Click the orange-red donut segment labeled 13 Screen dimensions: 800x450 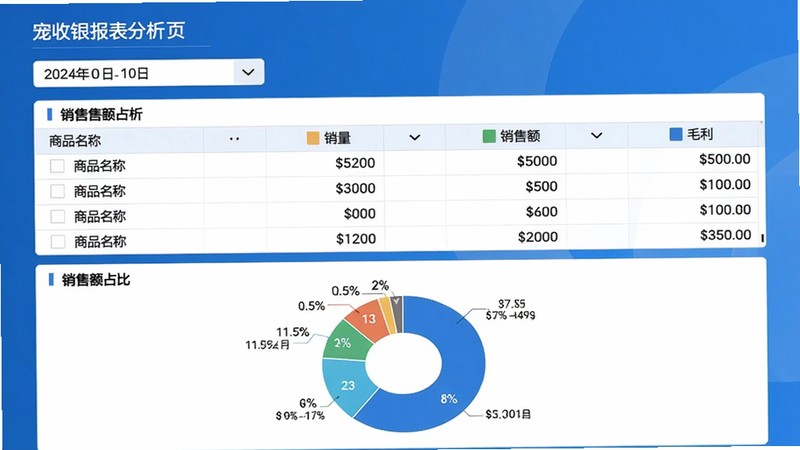(367, 321)
